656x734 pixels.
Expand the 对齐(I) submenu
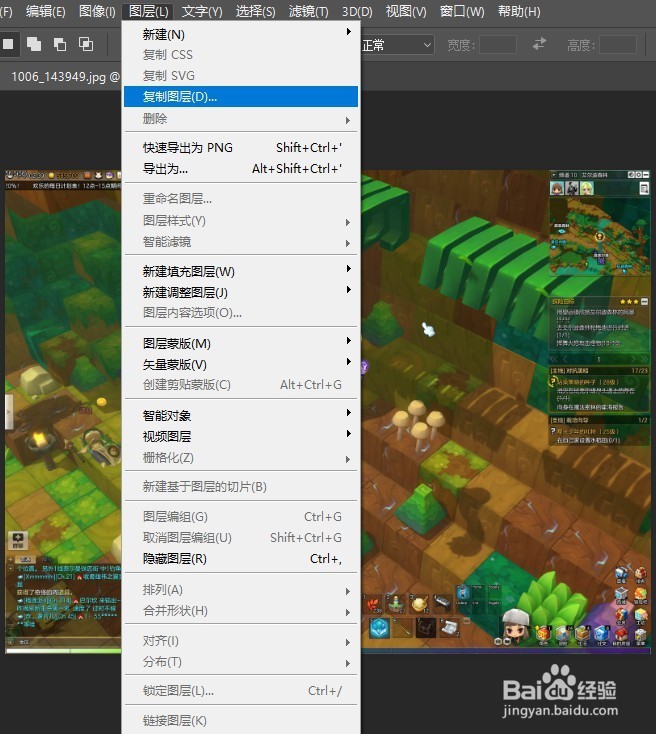pyautogui.click(x=241, y=641)
